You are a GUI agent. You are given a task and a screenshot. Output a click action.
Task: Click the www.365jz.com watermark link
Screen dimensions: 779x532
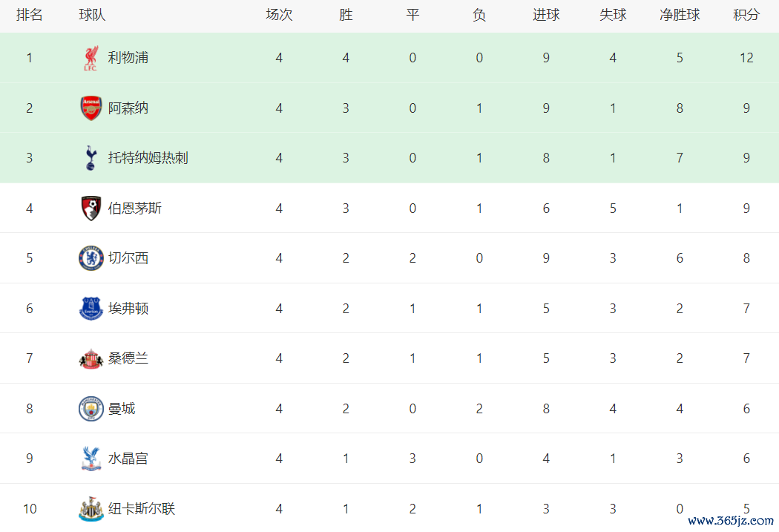coord(732,521)
